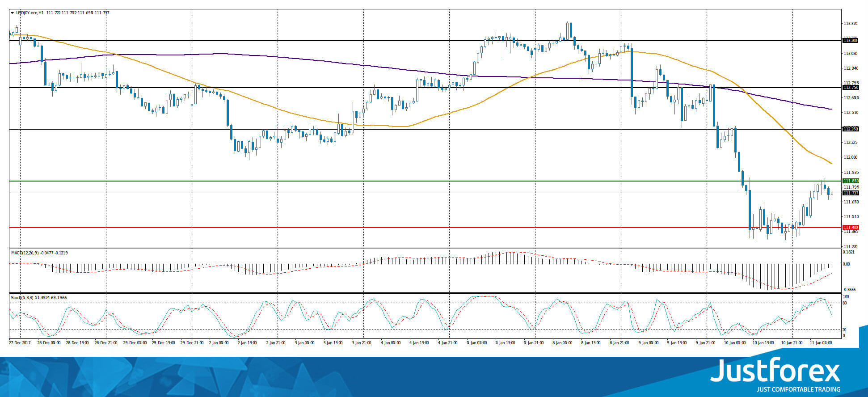Click the USDJPY.ecn,H1 chart title
The image size is (868, 397).
(30, 13)
